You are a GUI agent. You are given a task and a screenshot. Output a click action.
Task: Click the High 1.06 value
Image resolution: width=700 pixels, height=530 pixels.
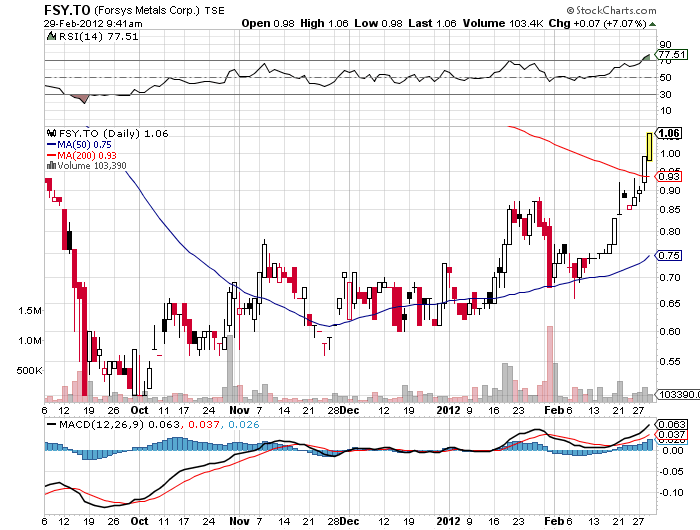click(324, 23)
